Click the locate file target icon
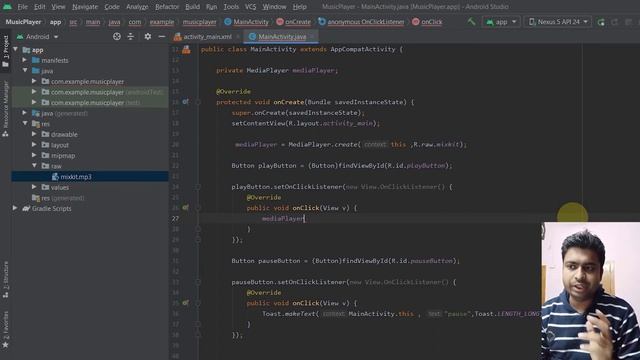This screenshot has width=640, height=360. click(x=117, y=37)
